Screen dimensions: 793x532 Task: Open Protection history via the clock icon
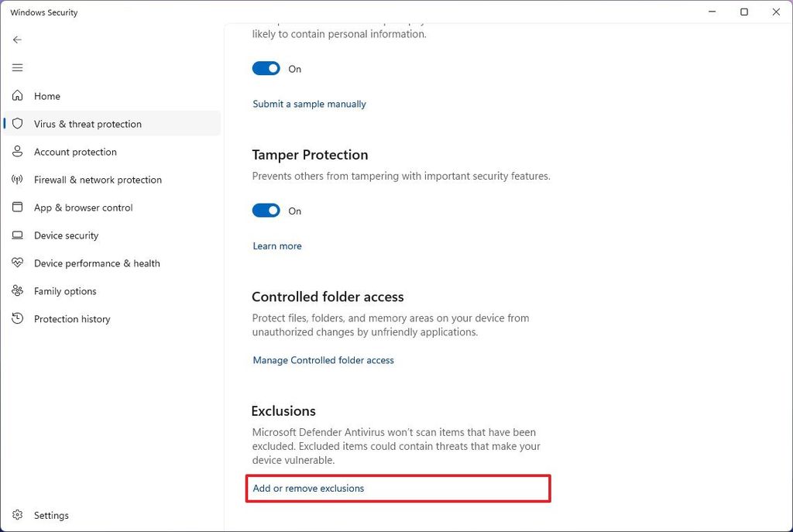coord(17,319)
